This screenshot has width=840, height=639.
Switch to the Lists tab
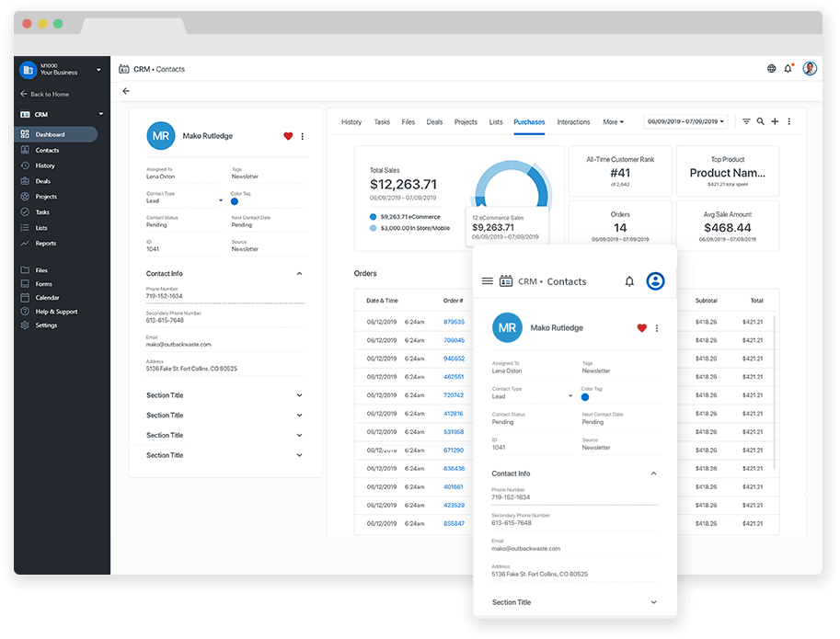[x=496, y=122]
